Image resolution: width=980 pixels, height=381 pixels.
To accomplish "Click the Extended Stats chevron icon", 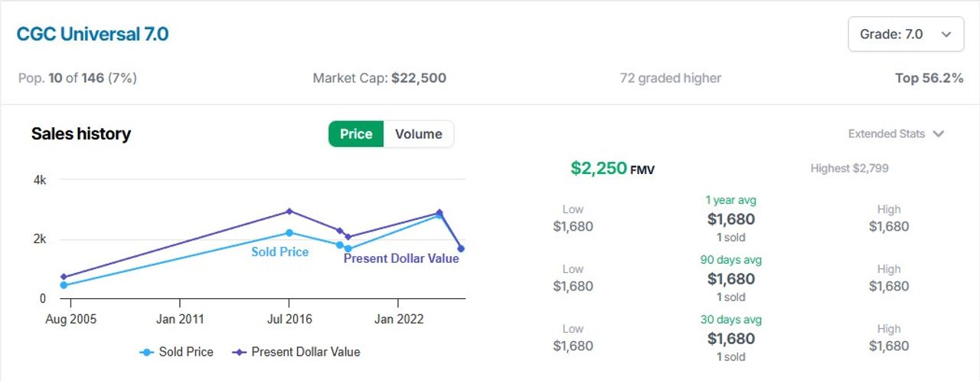I will 939,134.
